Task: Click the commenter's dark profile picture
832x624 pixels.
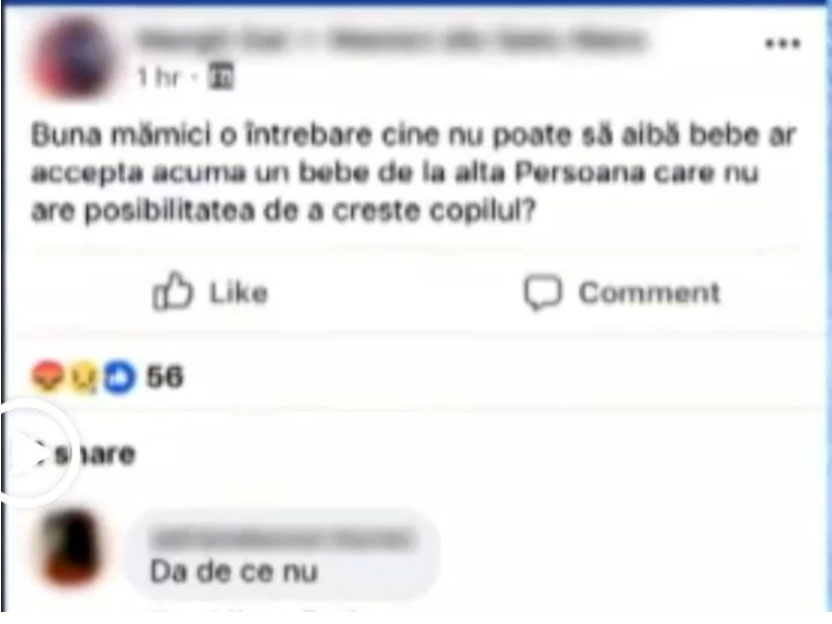Action: pos(72,549)
